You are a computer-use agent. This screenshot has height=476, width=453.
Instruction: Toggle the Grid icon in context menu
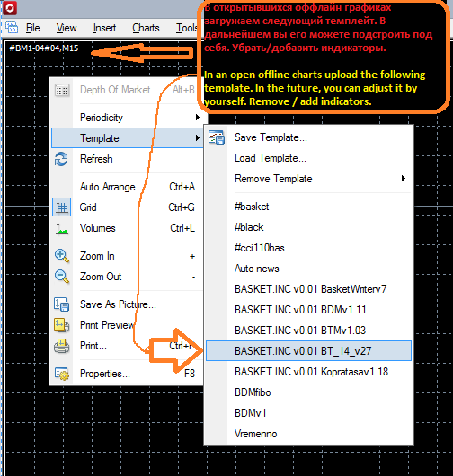(x=62, y=207)
